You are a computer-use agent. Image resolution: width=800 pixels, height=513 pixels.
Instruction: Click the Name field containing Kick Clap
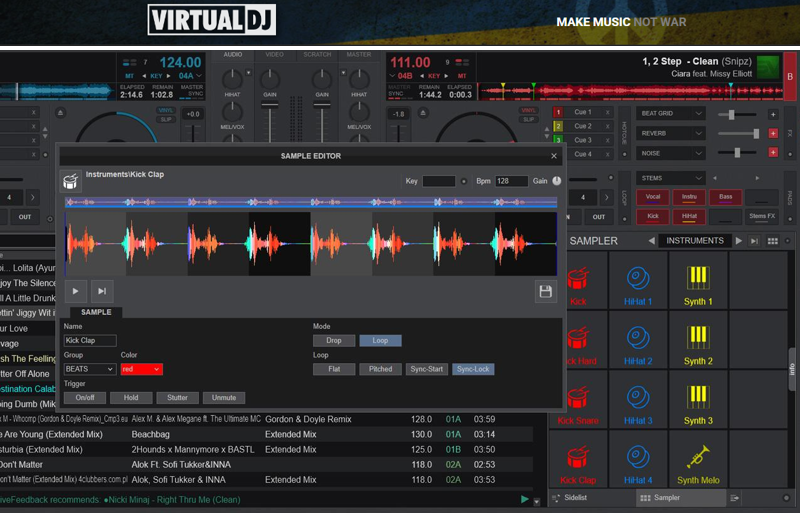[90, 340]
